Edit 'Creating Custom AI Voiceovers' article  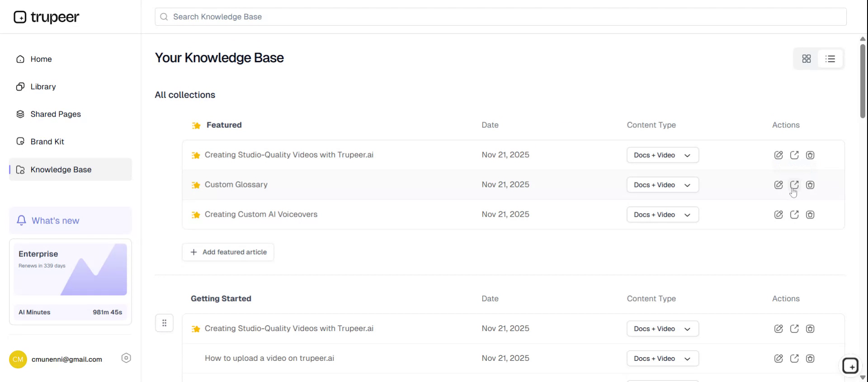point(778,214)
